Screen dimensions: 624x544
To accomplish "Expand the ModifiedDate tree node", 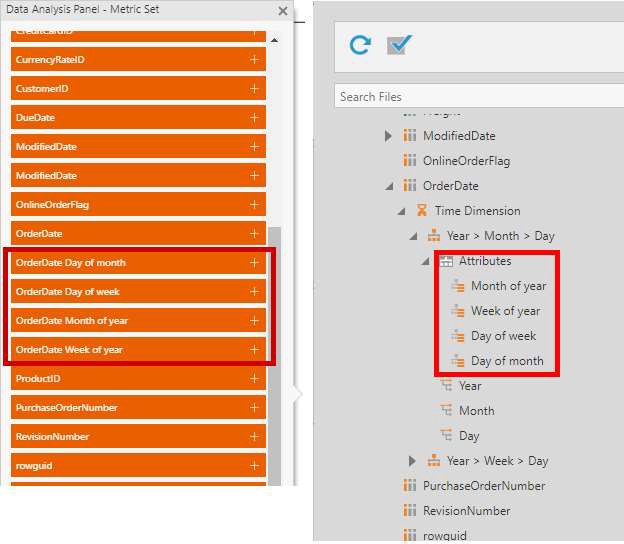I will click(x=389, y=136).
